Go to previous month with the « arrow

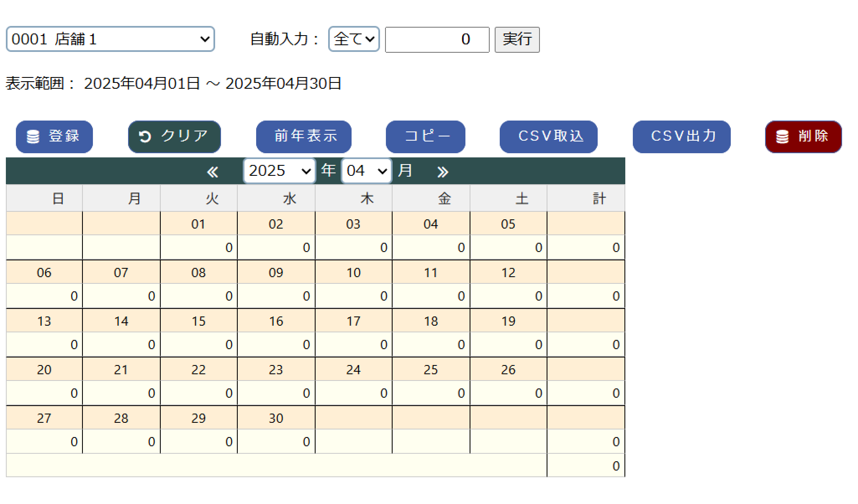(x=213, y=171)
